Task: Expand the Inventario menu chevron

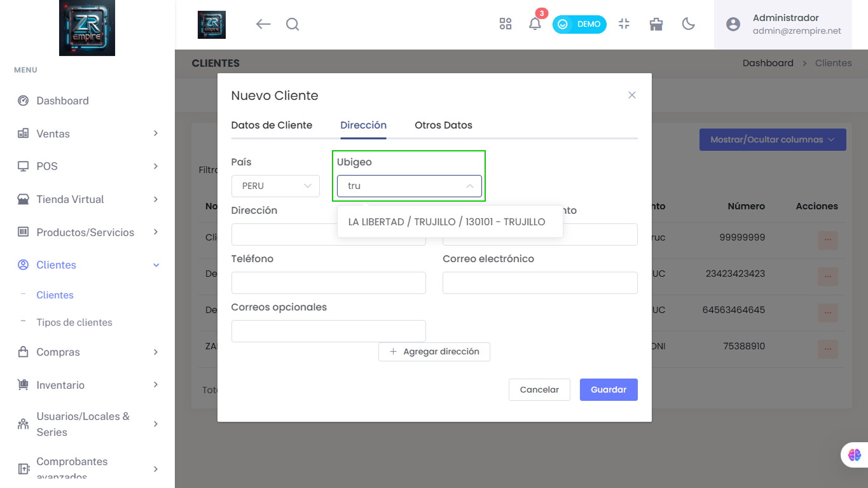Action: (156, 385)
